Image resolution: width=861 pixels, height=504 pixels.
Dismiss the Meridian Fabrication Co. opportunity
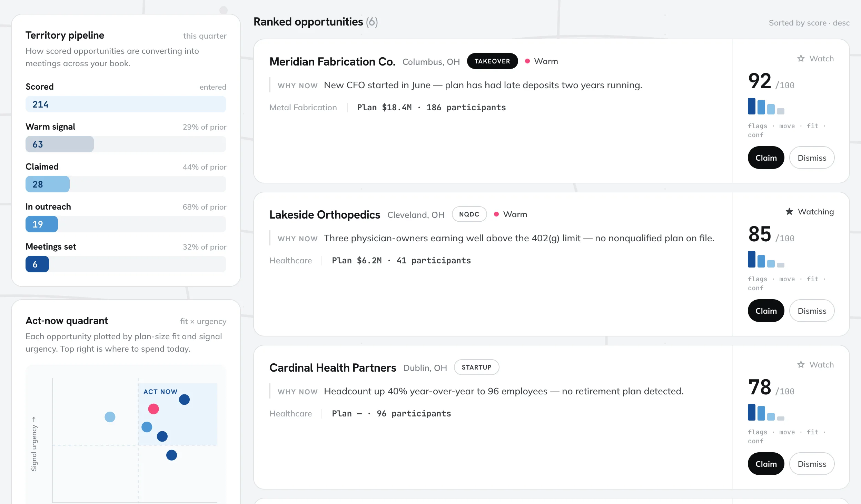(x=812, y=158)
